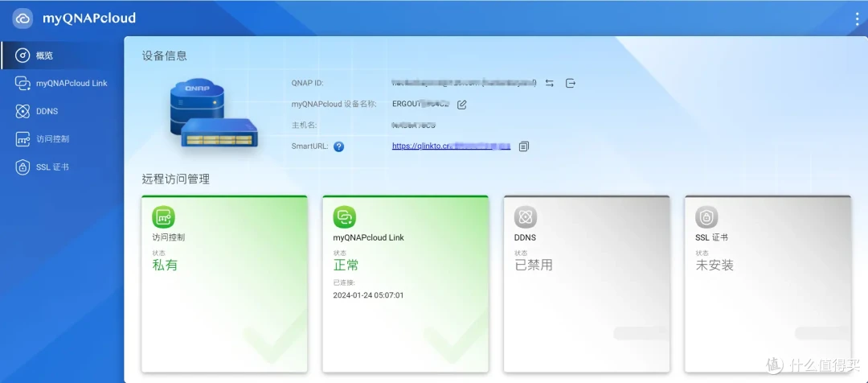Click the 已连接 label in the Link card
Viewport: 868px width, 383px height.
[x=344, y=282]
